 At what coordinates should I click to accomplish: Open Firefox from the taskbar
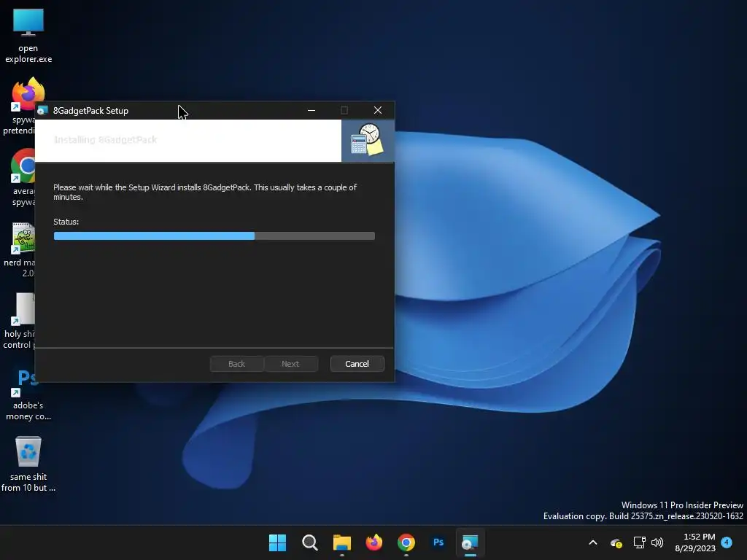374,542
